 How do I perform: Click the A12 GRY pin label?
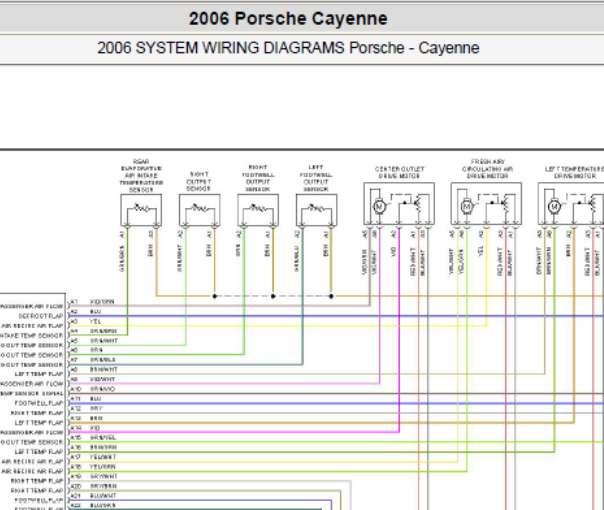pos(87,408)
